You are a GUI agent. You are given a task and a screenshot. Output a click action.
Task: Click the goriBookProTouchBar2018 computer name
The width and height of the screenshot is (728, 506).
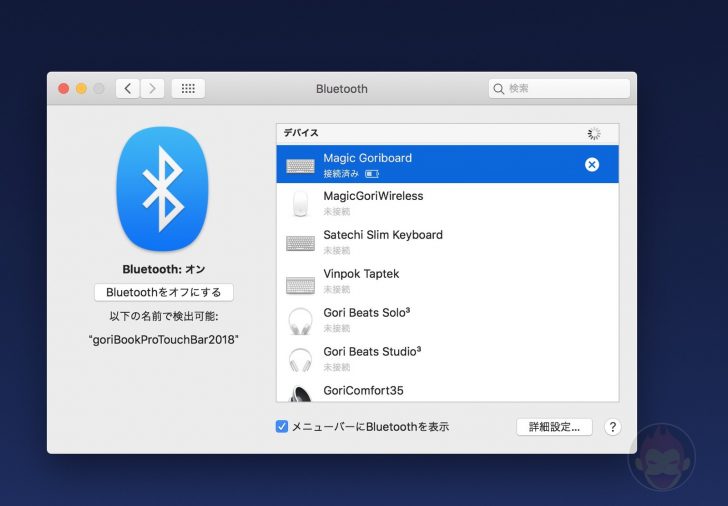click(x=163, y=339)
